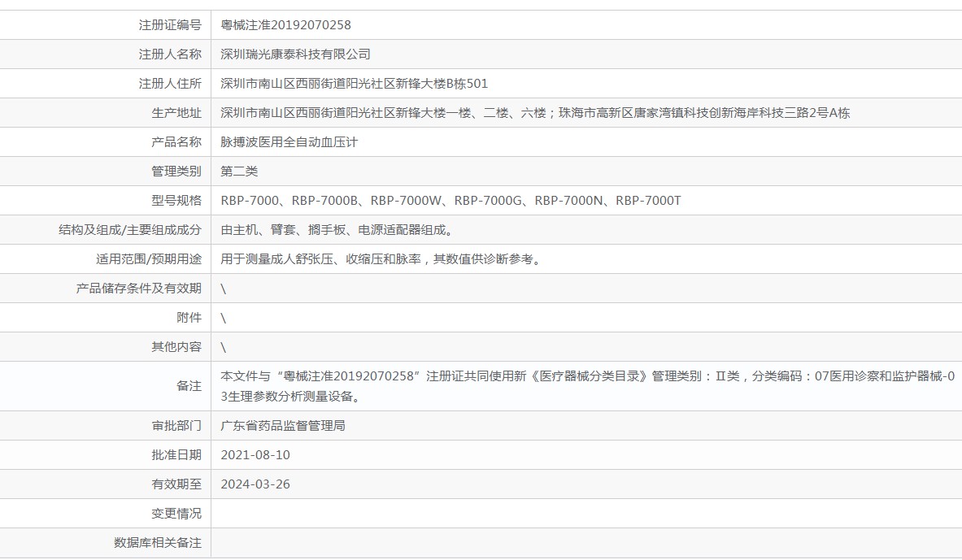962x560 pixels.
Task: Click registration number 粤械注准20192070258 value
Action: pyautogui.click(x=286, y=25)
